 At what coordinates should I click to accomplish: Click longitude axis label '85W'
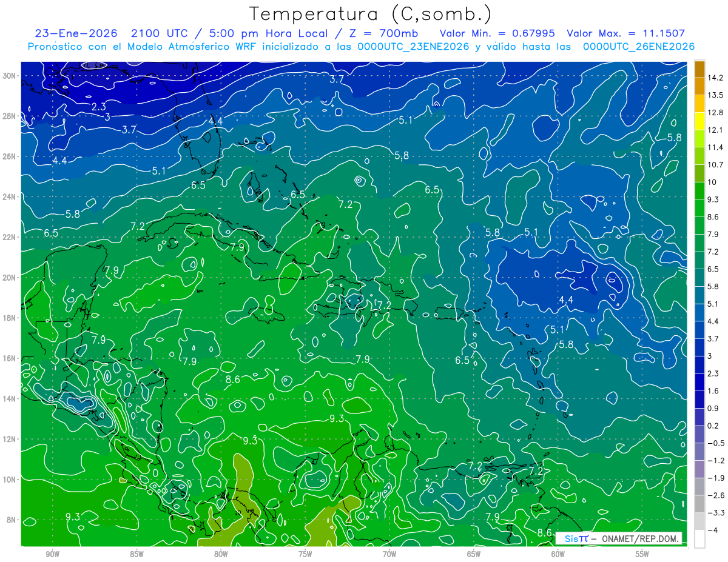coord(136,554)
